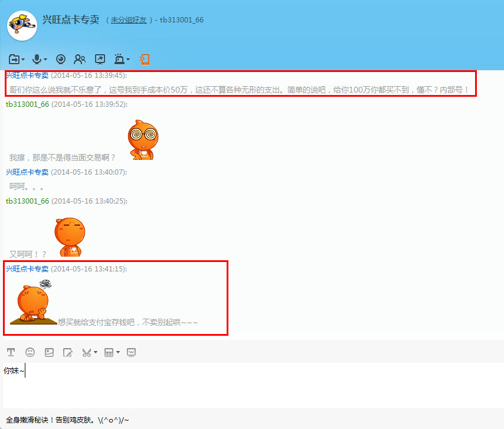Open the remote desktop share icon
504x429 pixels.
pos(100,60)
